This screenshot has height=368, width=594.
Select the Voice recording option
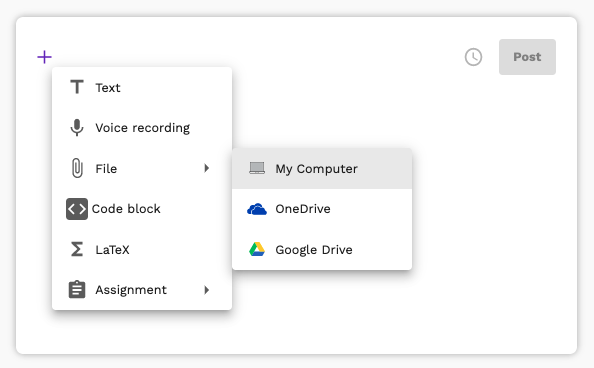142,128
